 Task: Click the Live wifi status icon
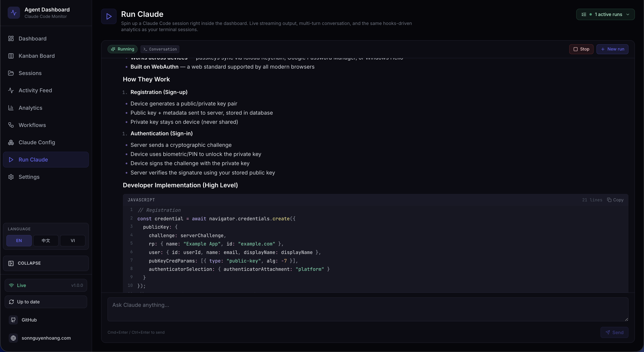[x=11, y=286]
